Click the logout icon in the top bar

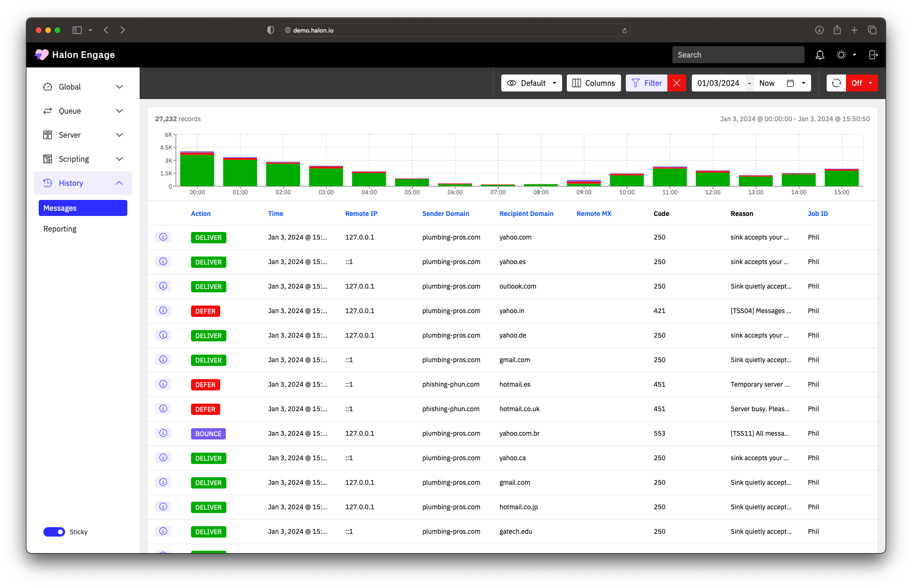873,55
